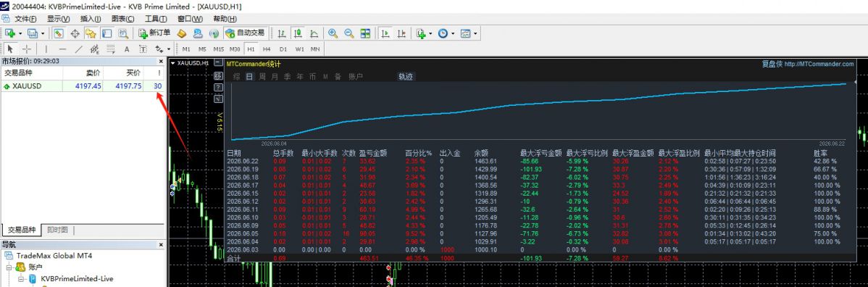
Task: Select the text label T tool
Action: 143,49
